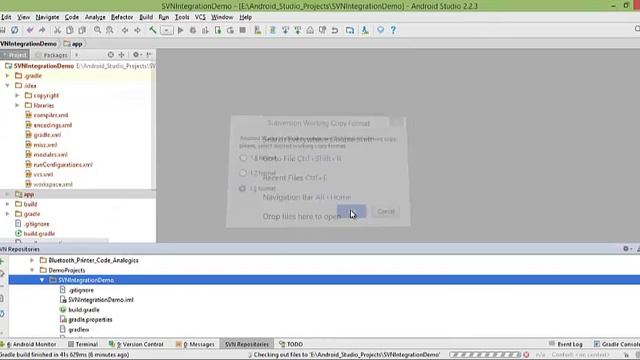
Task: Collapse the DemoProjects repository folder
Action: tap(32, 270)
